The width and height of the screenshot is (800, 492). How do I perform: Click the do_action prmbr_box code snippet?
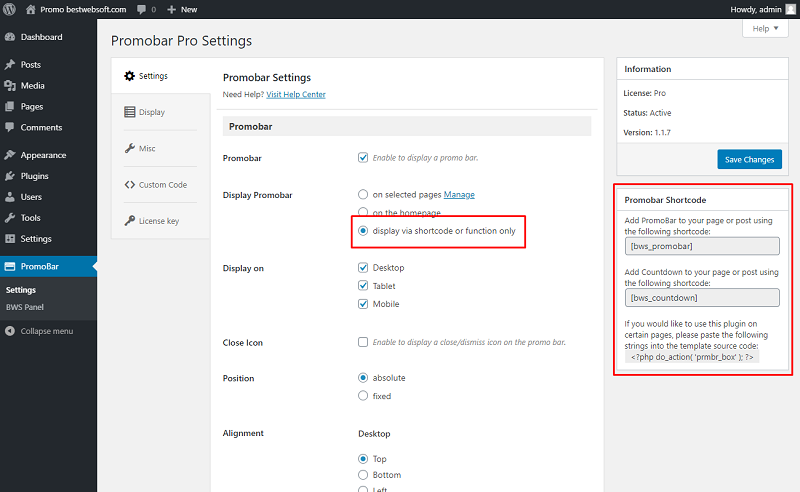pos(692,357)
